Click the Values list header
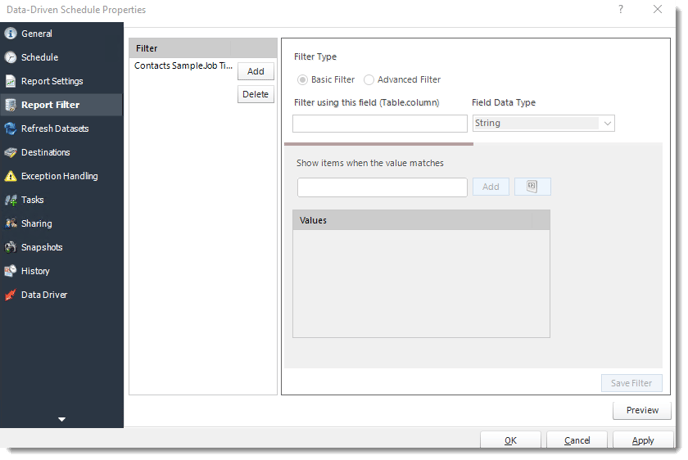Screen dimensions: 688x460 point(421,220)
